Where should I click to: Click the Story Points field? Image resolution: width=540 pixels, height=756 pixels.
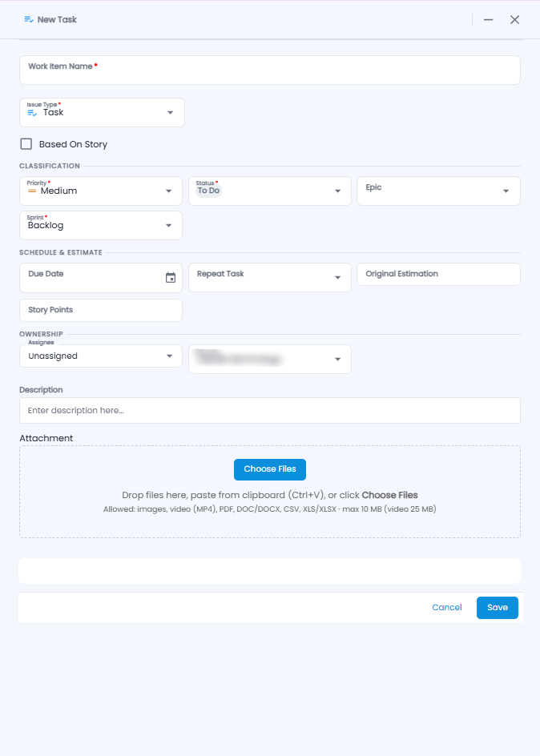pyautogui.click(x=101, y=311)
